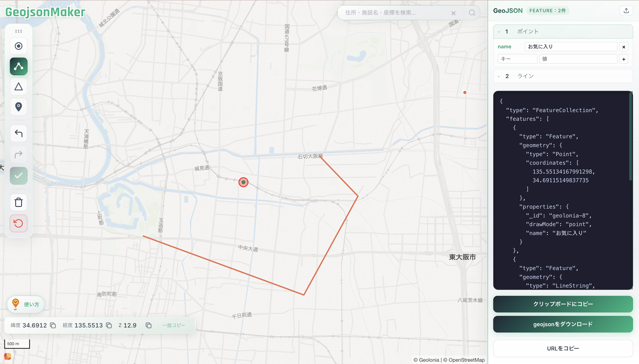Select the polygon triangle tool

tap(19, 87)
